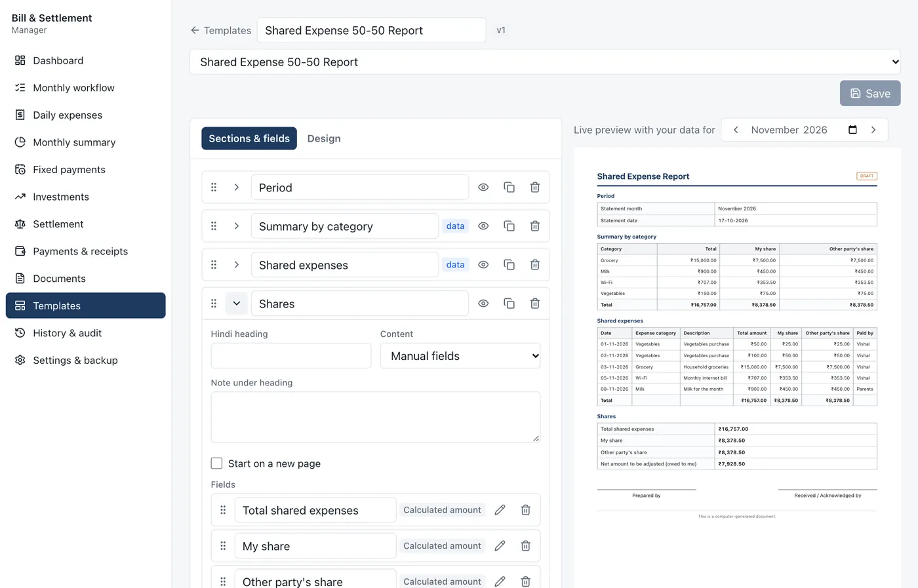
Task: Delete the My share field
Action: click(x=525, y=546)
